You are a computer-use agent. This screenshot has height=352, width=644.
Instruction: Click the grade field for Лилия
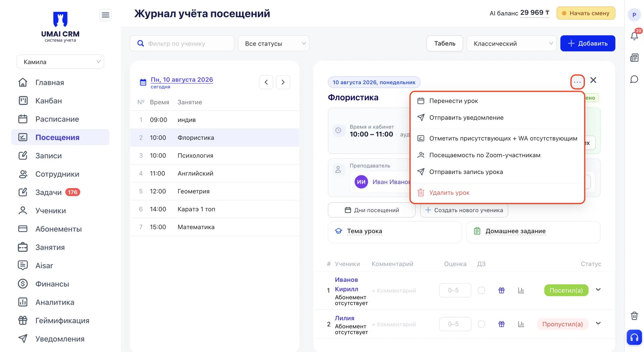point(455,324)
